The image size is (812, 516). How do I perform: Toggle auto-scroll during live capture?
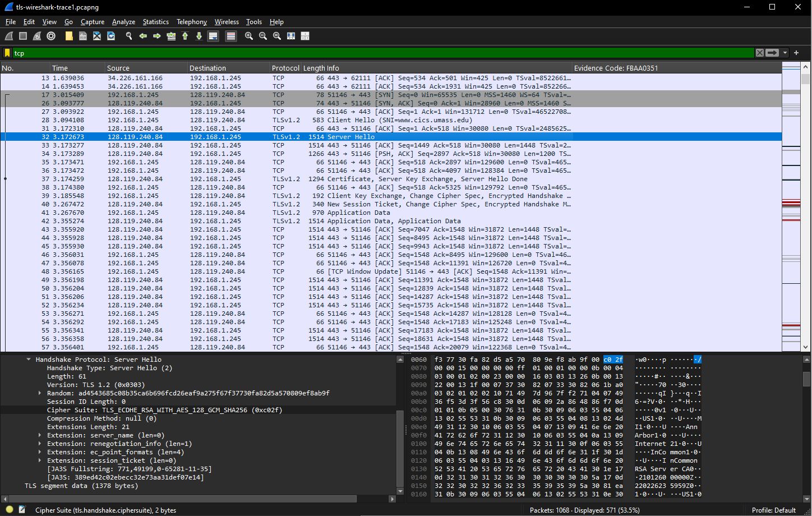tap(213, 36)
